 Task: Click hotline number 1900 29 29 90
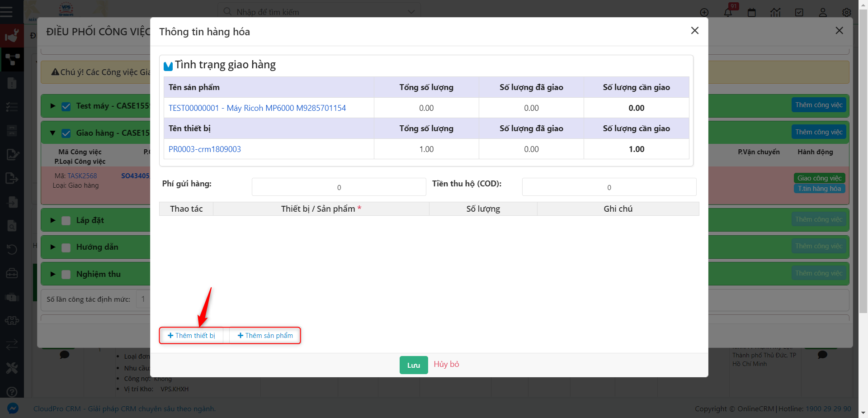pyautogui.click(x=828, y=408)
